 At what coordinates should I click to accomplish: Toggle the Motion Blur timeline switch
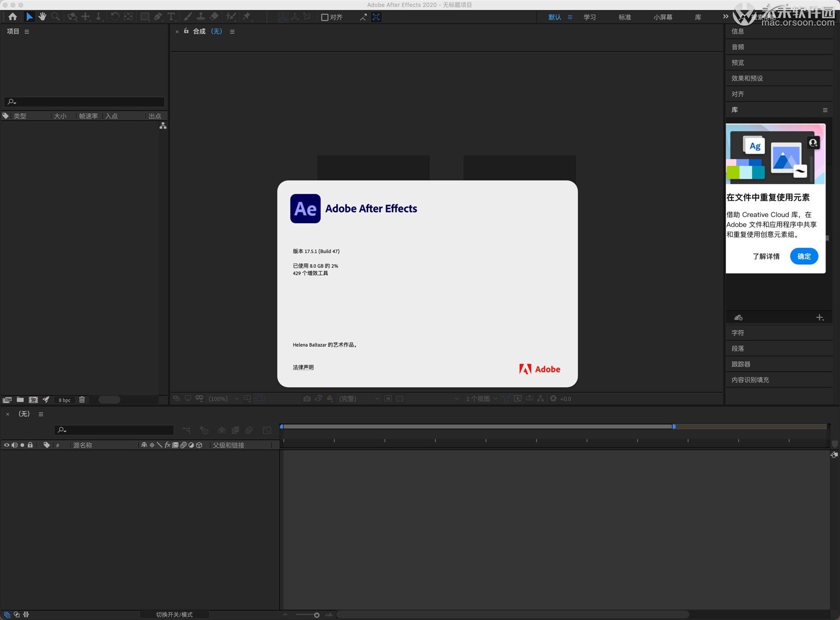pos(249,430)
